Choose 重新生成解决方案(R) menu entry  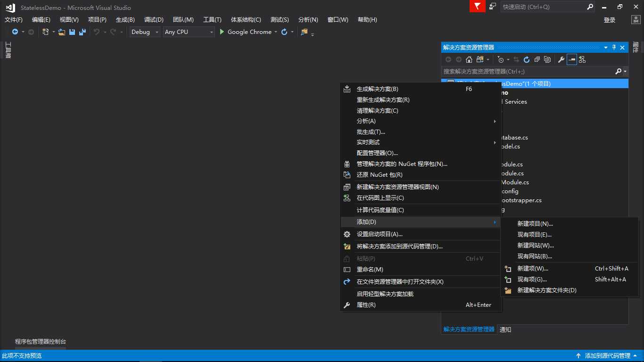coord(421,100)
